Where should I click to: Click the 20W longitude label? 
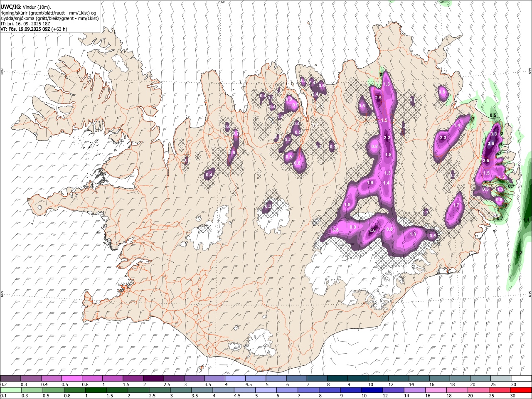point(221,2)
